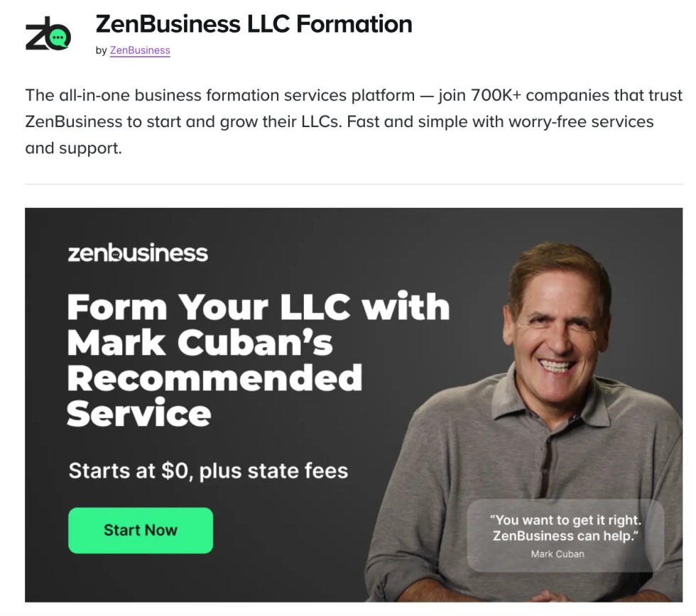Click the white zenbusiness wordmark in the banner

[x=138, y=253]
